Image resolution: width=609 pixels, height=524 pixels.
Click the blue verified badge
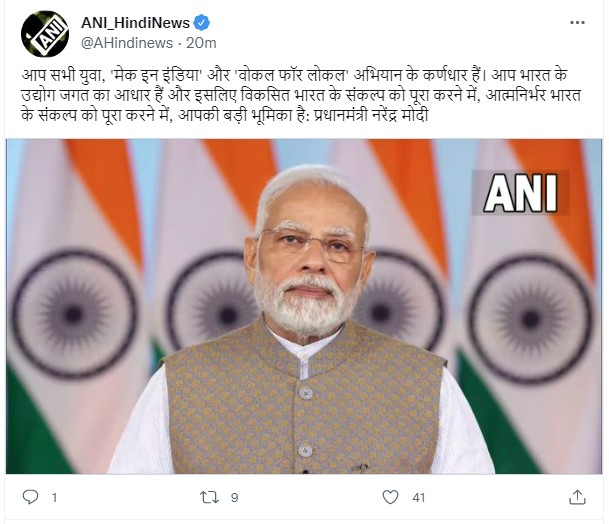[202, 23]
